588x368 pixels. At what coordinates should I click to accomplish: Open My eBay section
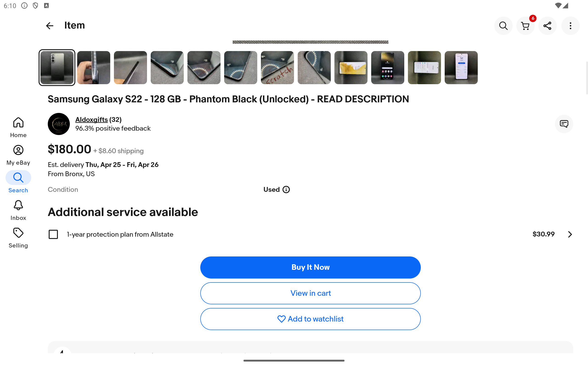[18, 155]
